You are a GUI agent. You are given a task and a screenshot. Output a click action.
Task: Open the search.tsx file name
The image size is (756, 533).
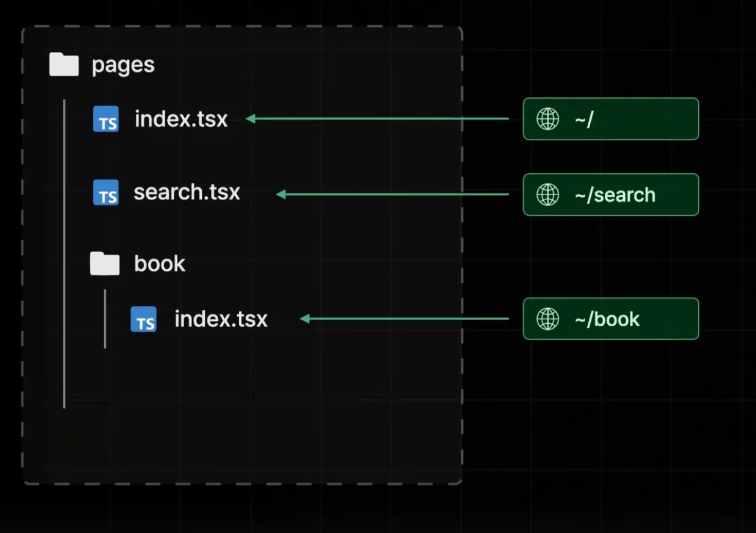coord(187,193)
